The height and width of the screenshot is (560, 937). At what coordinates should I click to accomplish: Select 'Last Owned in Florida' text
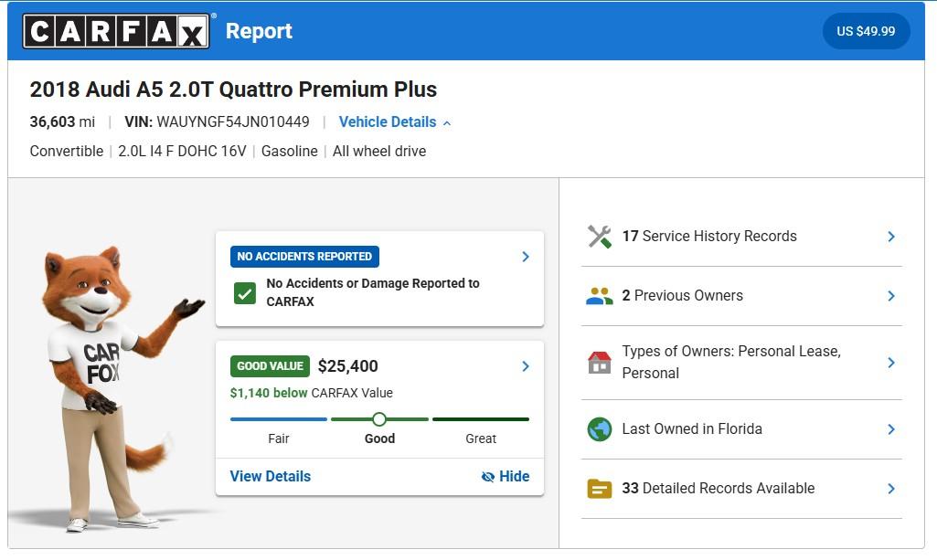tap(692, 429)
